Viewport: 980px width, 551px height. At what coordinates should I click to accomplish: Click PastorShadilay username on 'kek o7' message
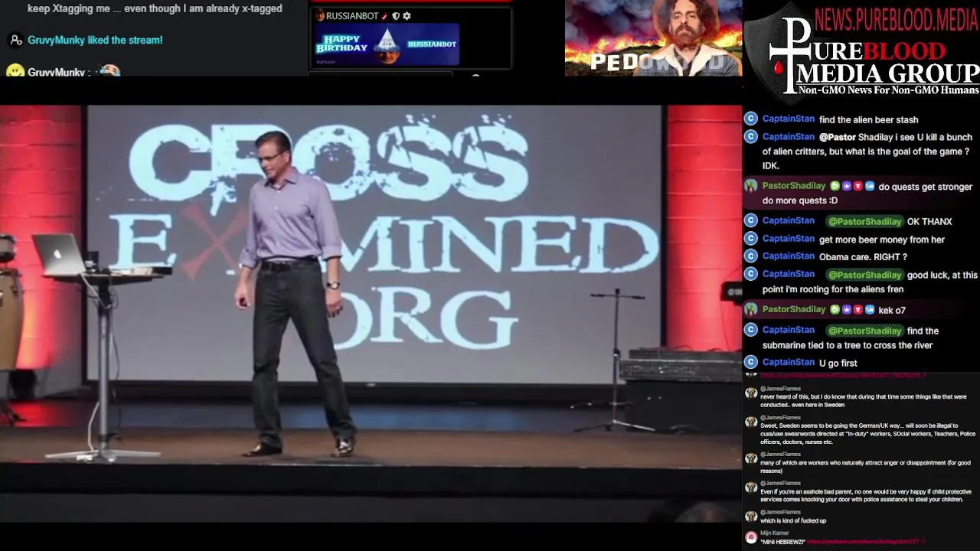(x=794, y=309)
